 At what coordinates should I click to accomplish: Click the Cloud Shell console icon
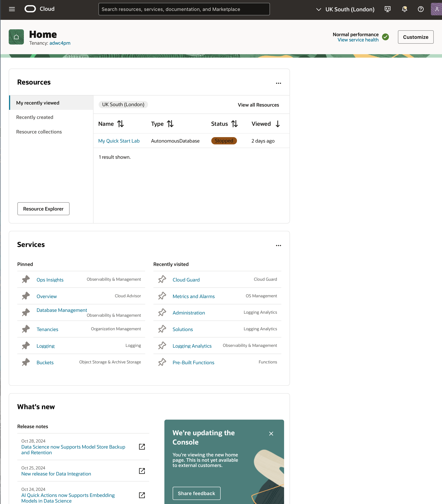[x=387, y=9]
